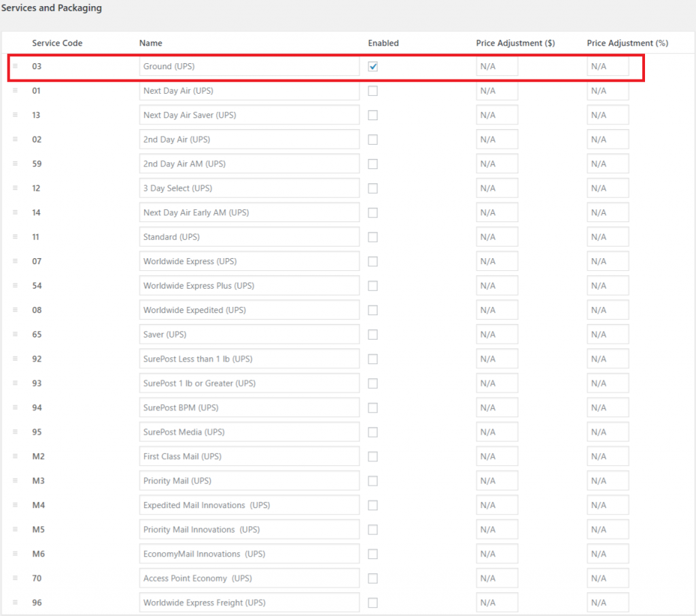
Task: Enable Saver (UPS) service checkbox
Action: 373,335
